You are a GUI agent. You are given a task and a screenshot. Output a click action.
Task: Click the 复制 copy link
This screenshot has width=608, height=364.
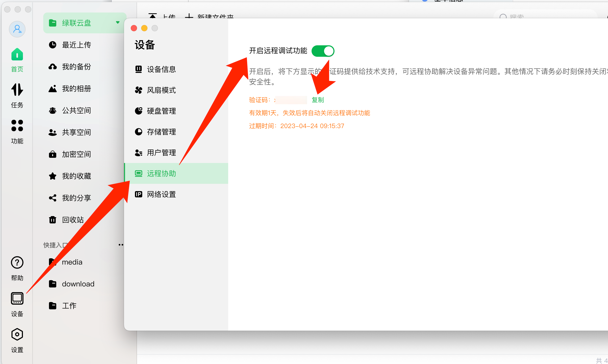318,100
